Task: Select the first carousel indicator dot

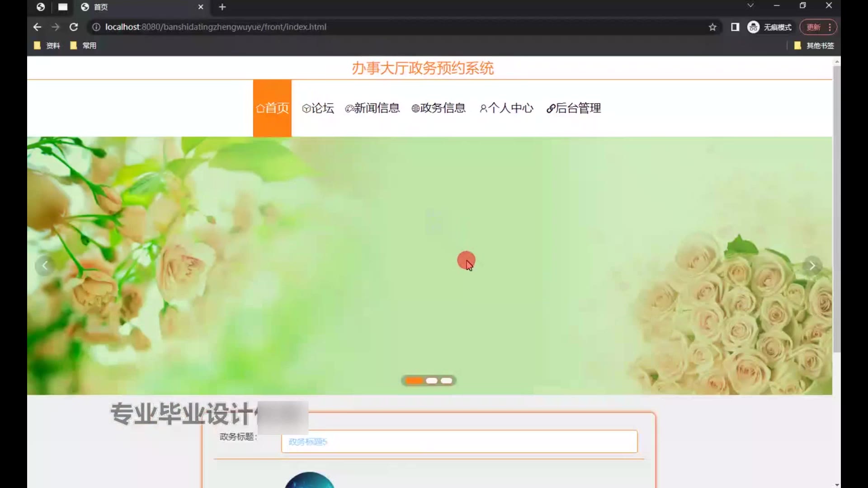Action: pos(414,380)
